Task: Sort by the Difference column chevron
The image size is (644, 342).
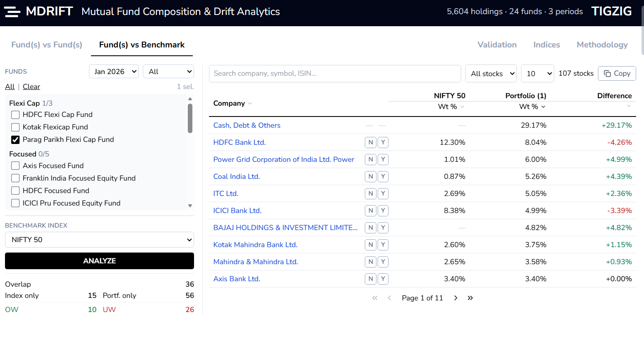Action: click(x=629, y=106)
